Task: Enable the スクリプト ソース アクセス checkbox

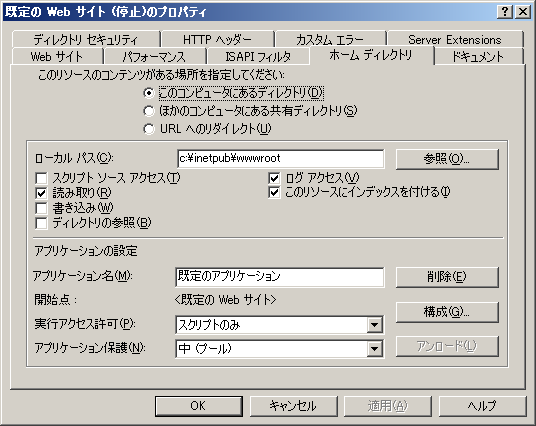Action: [x=41, y=178]
